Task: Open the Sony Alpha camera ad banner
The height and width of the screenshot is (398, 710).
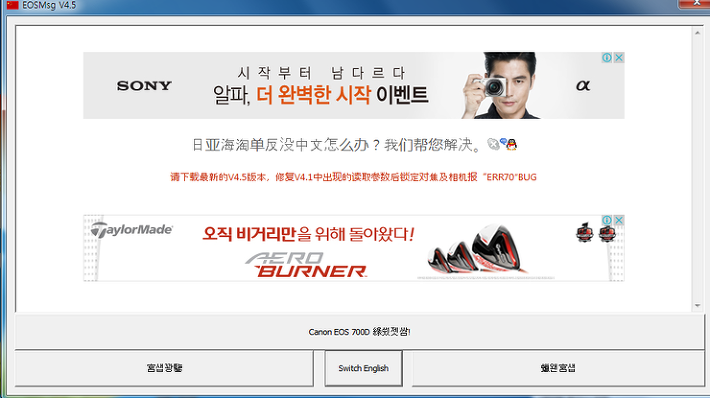Action: point(354,86)
